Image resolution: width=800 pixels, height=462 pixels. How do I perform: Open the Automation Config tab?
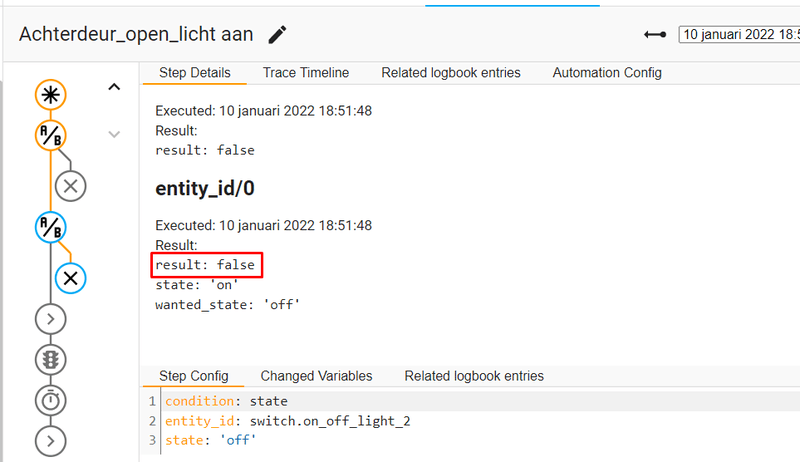(607, 73)
